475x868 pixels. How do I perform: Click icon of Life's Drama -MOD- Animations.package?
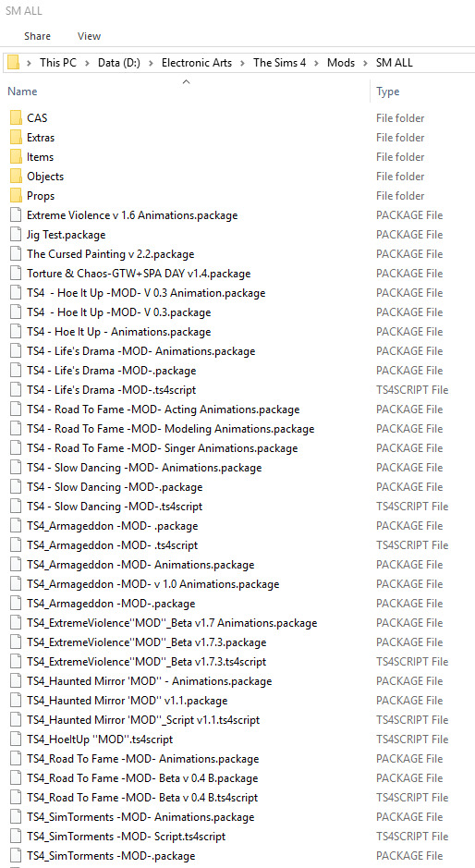pyautogui.click(x=16, y=351)
